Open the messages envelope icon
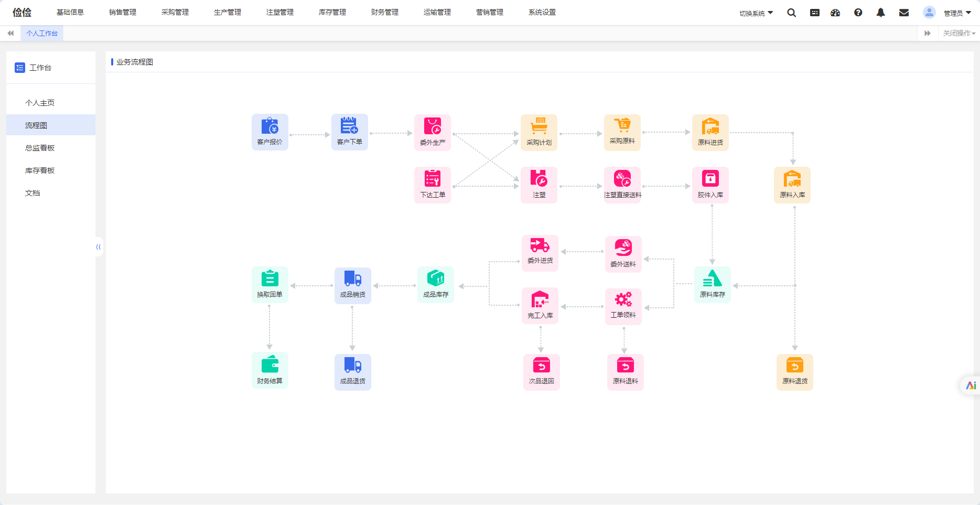Screen dimensions: 980x505 click(x=904, y=13)
